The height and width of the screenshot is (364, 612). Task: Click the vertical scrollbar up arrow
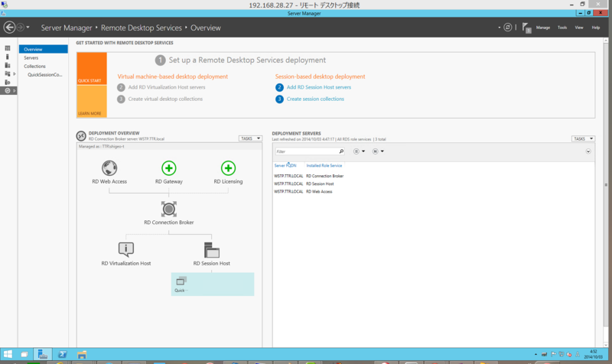[606, 41]
